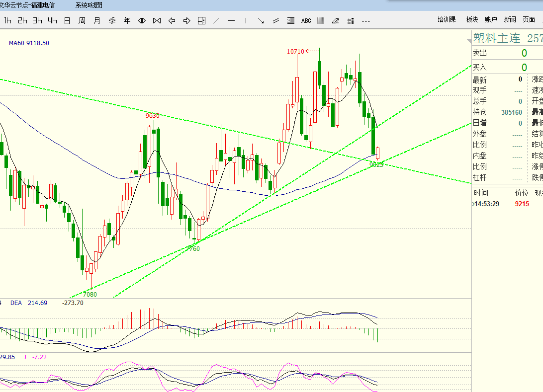Click the 总手 label in quote panel
Screen dimensions: 543x392
point(480,101)
